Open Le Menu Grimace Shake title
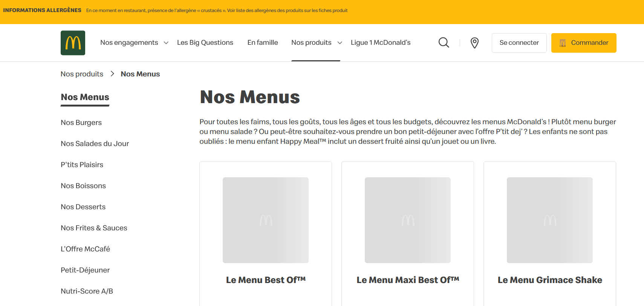 click(x=550, y=280)
